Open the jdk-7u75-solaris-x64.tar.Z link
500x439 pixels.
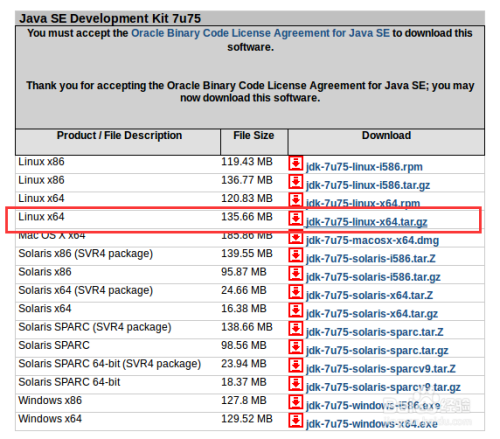pyautogui.click(x=370, y=295)
